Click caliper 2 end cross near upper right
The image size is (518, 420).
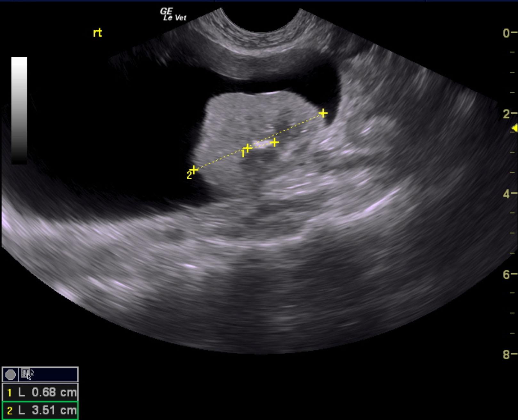coord(323,113)
